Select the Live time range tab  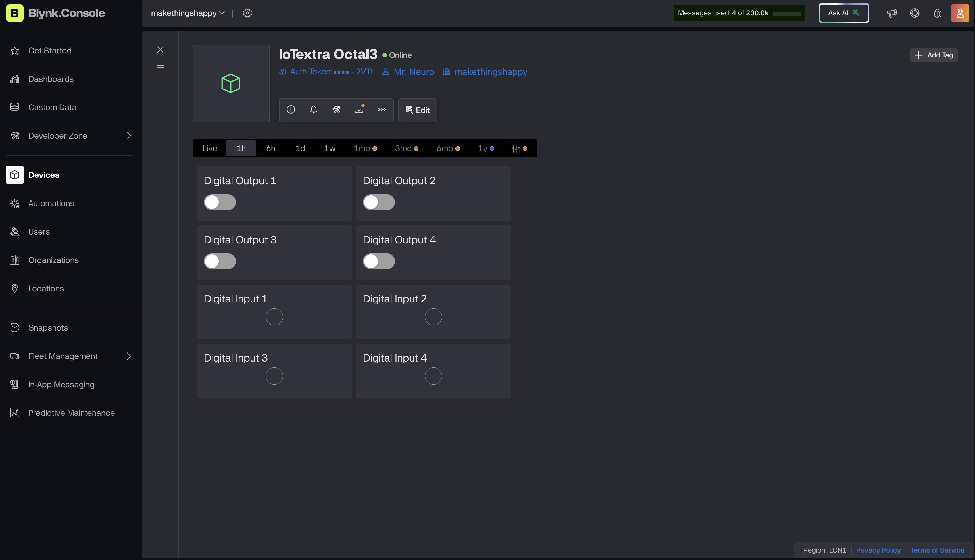(x=210, y=149)
